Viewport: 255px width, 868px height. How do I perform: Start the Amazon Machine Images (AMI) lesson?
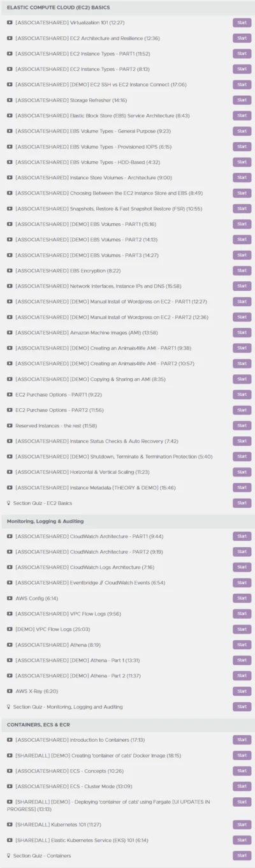tap(242, 332)
